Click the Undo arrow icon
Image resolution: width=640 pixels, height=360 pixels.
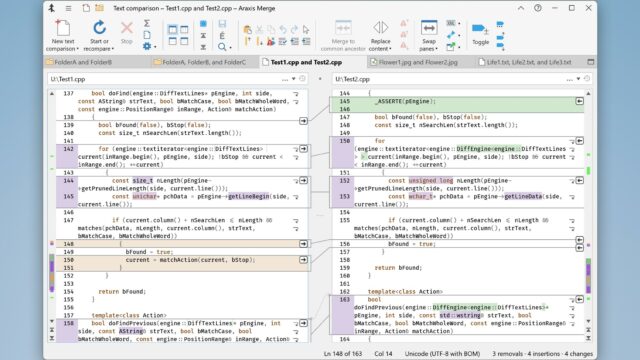click(x=283, y=29)
